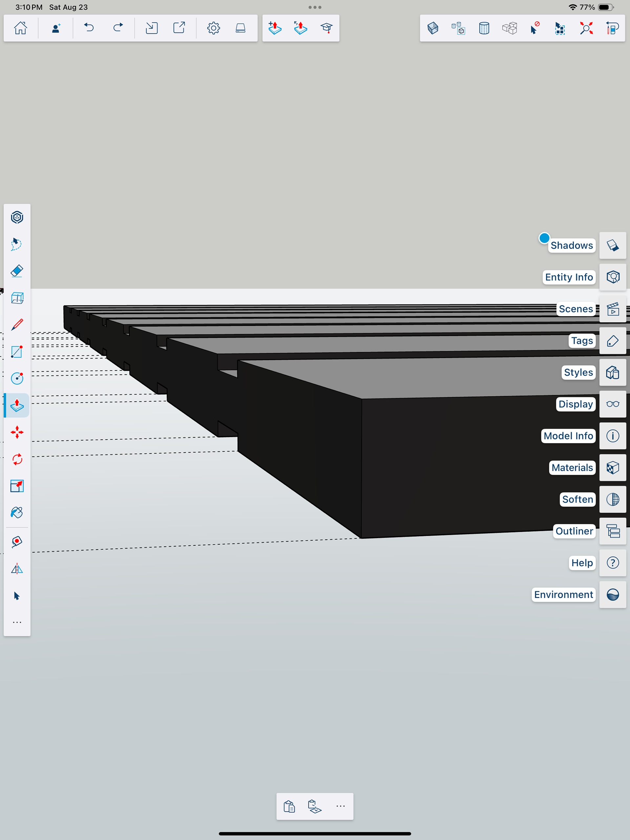The width and height of the screenshot is (630, 840).
Task: Click the Undo button
Action: point(89,28)
